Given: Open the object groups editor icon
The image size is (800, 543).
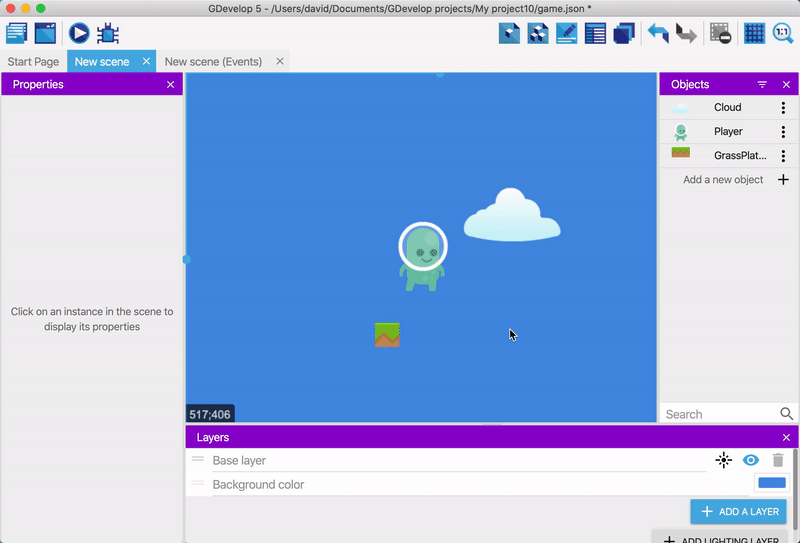Looking at the screenshot, I should click(538, 33).
